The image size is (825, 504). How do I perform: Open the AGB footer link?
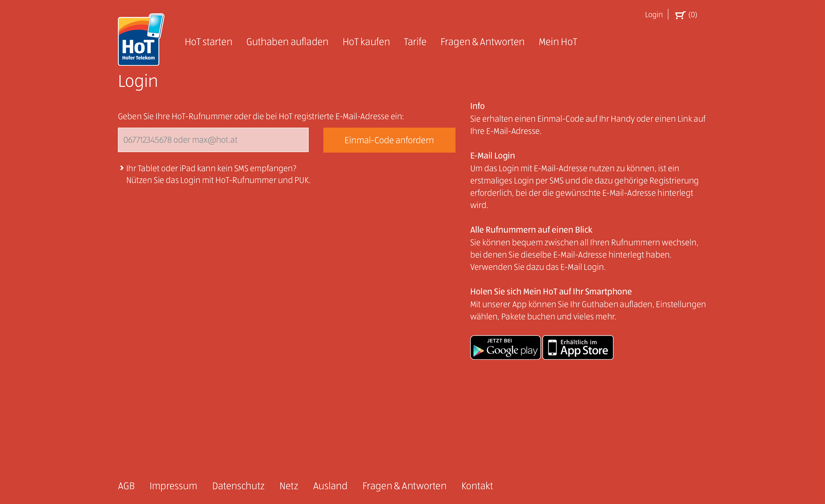[126, 486]
